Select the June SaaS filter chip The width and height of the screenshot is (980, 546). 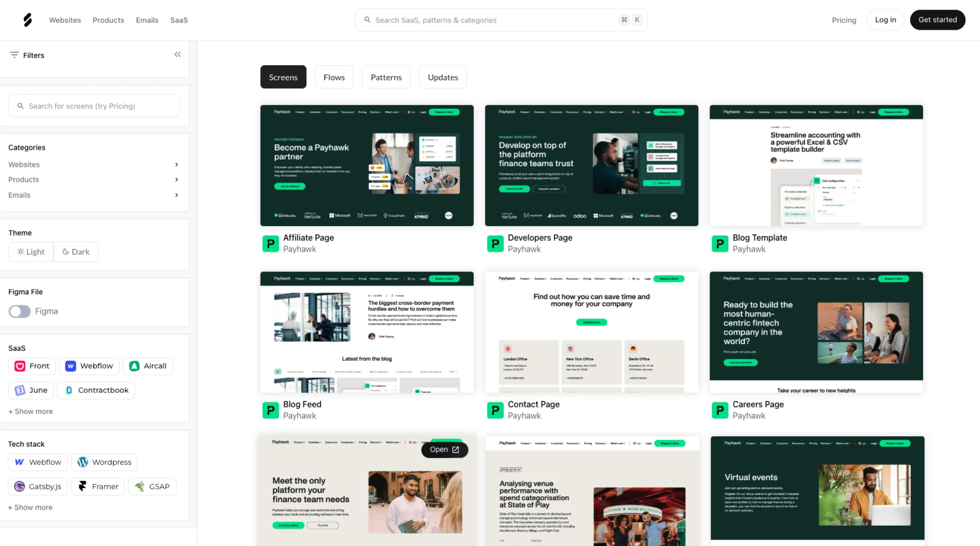(31, 390)
